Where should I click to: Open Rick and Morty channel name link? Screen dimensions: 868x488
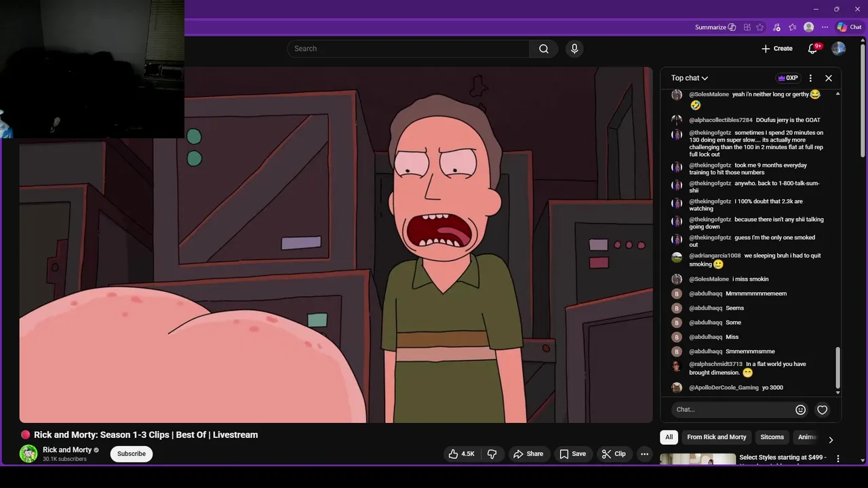point(67,450)
